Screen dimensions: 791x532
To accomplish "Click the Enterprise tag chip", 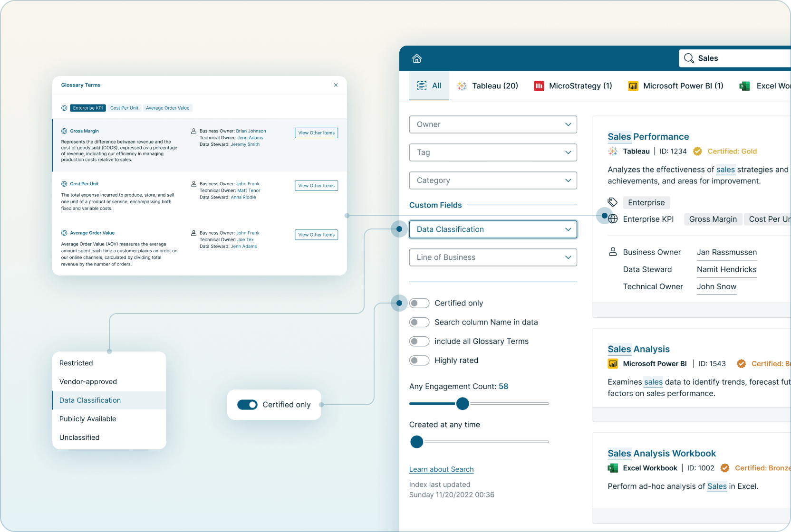I will click(x=646, y=203).
